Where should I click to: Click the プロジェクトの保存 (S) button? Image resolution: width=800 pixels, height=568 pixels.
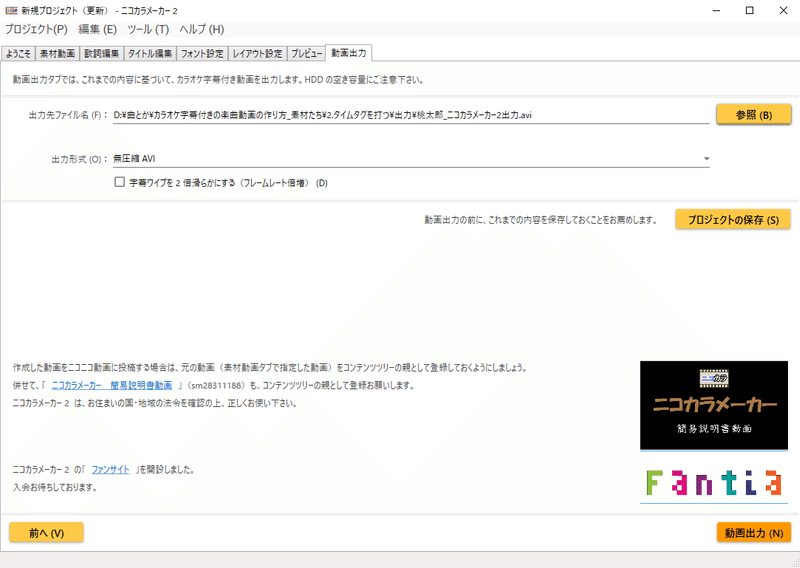point(733,220)
